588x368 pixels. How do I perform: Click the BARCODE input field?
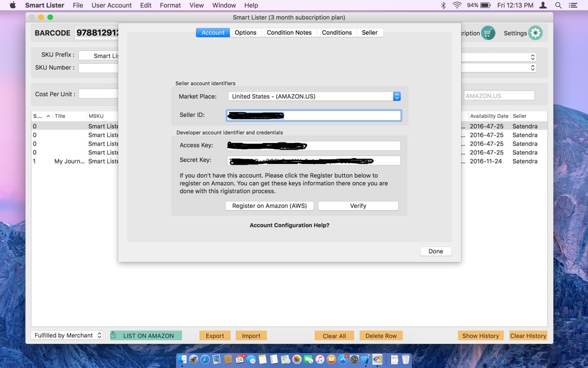pos(97,33)
